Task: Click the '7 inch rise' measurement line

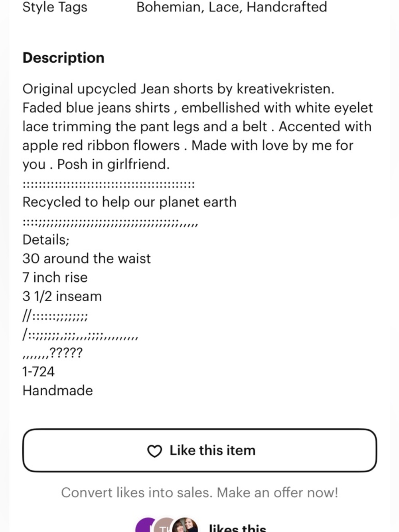Action: [x=55, y=277]
